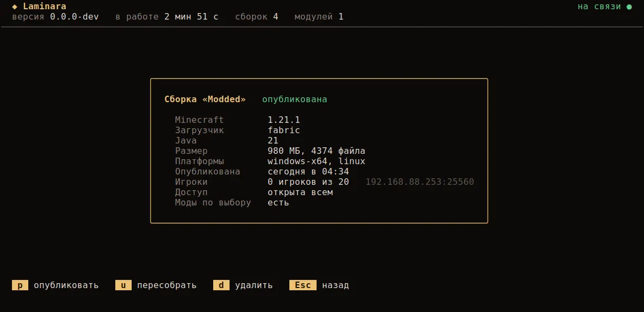Click the version value '0.0.0-dev'

coord(75,17)
